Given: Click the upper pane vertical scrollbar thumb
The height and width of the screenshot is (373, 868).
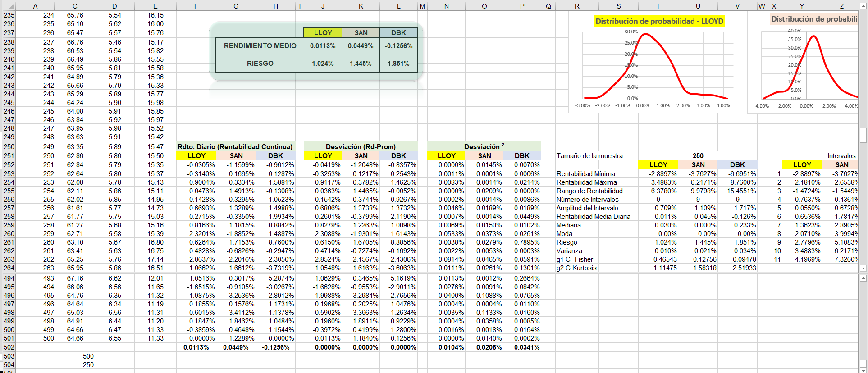Looking at the screenshot, I should pyautogui.click(x=863, y=135).
